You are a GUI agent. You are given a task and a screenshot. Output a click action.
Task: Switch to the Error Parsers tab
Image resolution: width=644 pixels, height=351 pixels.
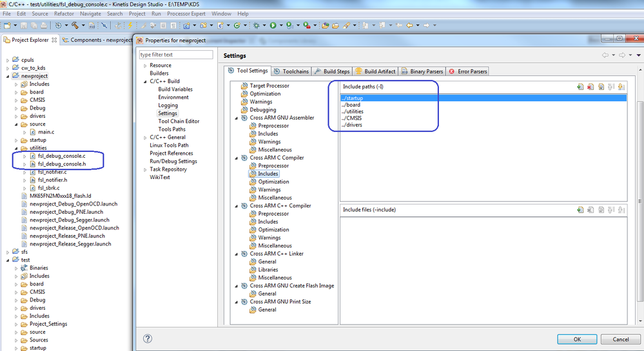pyautogui.click(x=467, y=71)
